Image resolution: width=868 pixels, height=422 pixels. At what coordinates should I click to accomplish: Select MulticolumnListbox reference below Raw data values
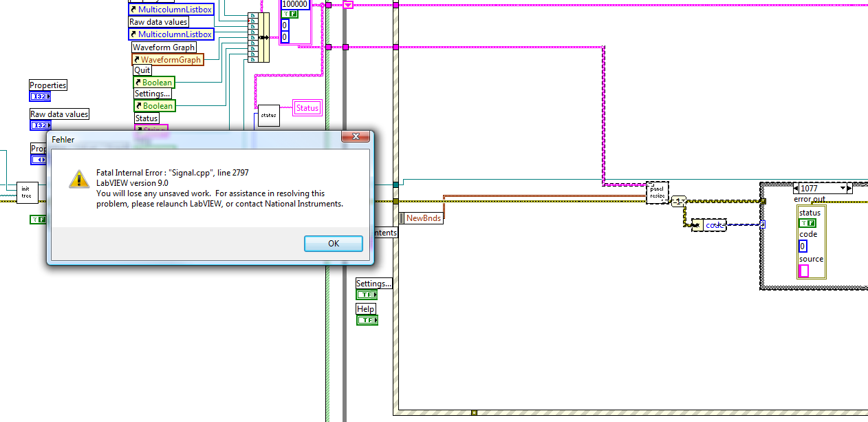pos(171,34)
